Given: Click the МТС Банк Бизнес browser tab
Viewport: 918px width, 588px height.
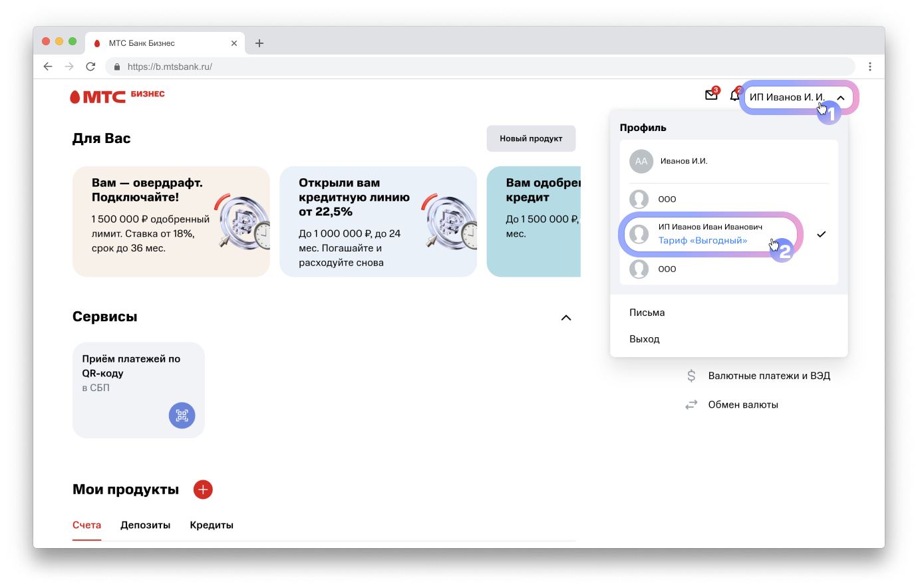Looking at the screenshot, I should pos(165,43).
